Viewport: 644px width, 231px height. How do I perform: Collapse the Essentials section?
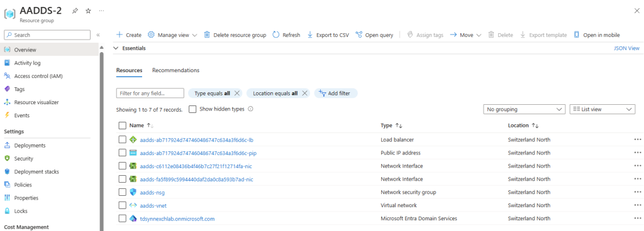116,48
